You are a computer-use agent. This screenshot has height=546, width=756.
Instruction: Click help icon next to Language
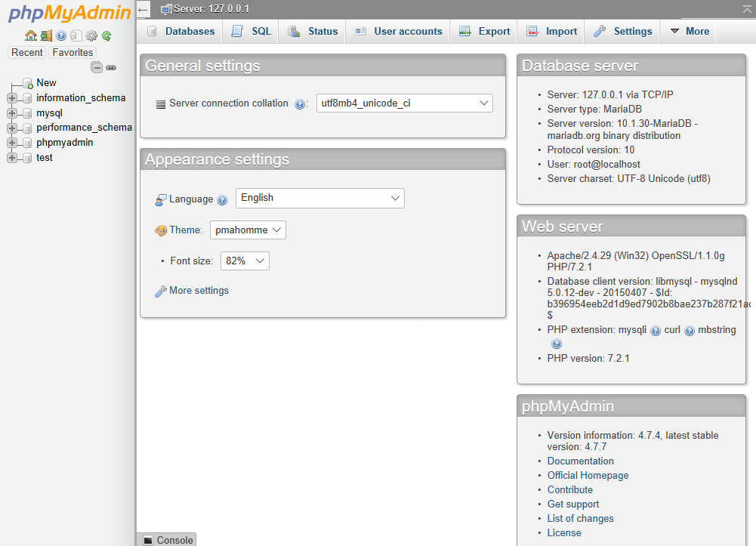pyautogui.click(x=222, y=200)
